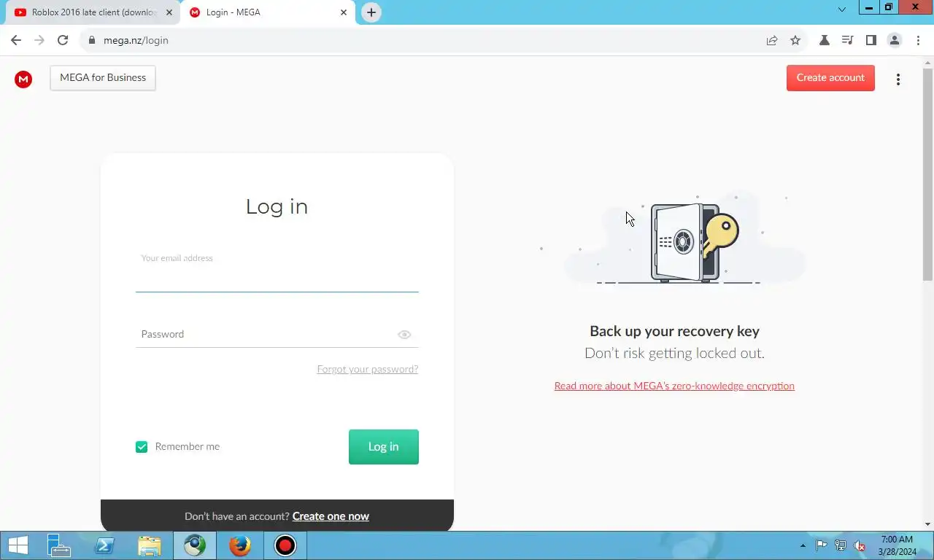Bookmark this page with star

795,40
